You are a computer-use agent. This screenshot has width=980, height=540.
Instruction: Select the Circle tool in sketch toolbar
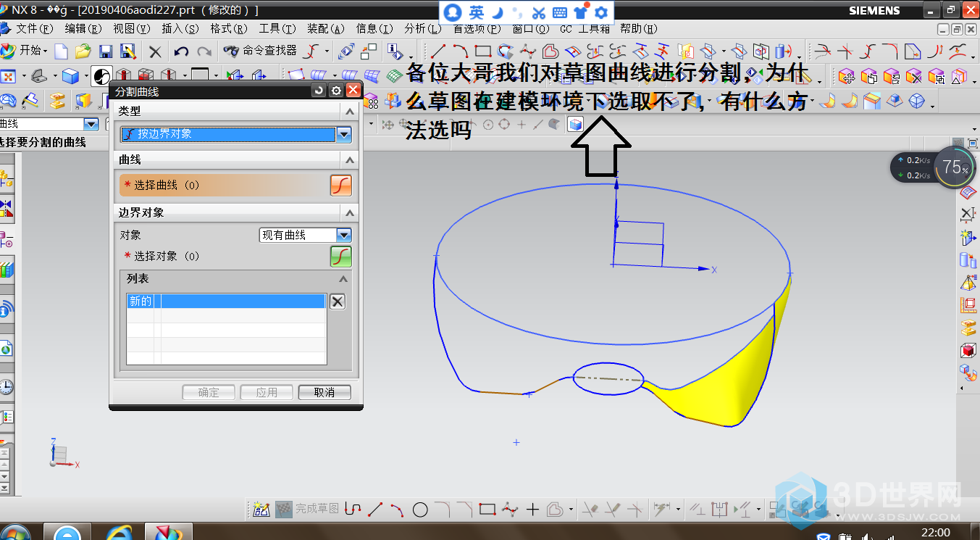(420, 510)
